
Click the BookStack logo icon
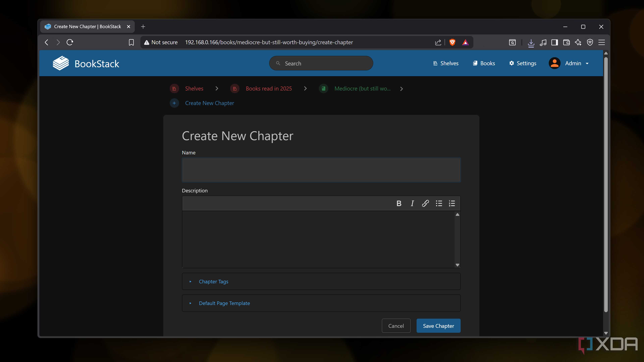(x=61, y=63)
